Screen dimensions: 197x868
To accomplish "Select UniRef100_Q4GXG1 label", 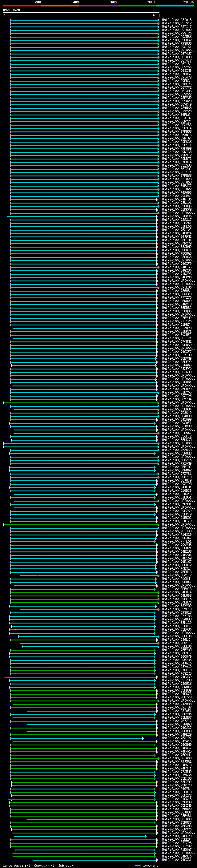I will click(177, 860).
